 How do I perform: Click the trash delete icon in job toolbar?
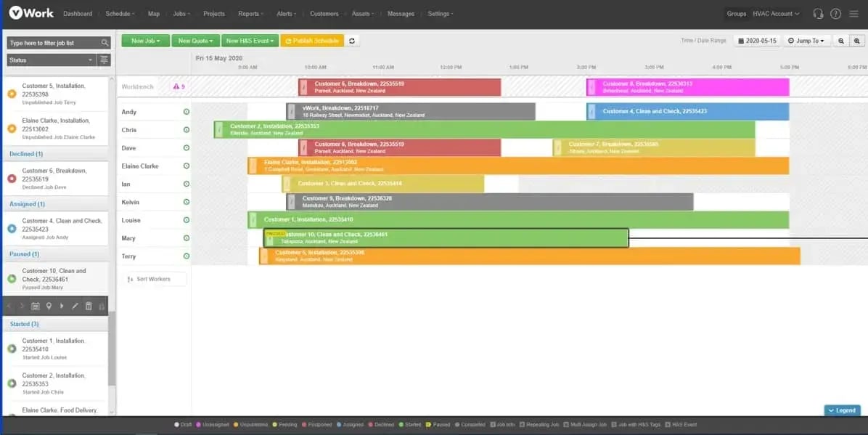(89, 306)
